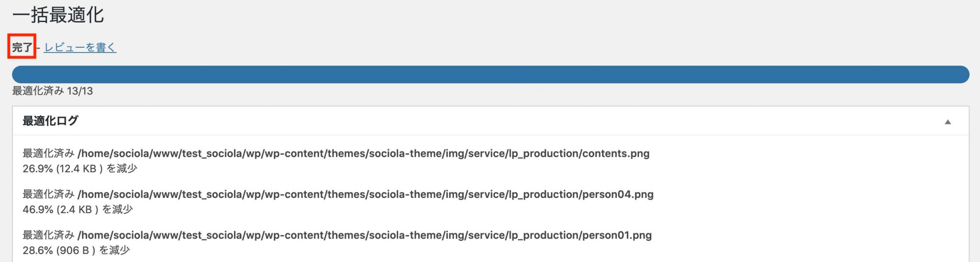Image resolution: width=980 pixels, height=262 pixels.
Task: Click the 一括最適化 page heading
Action: pyautogui.click(x=58, y=15)
